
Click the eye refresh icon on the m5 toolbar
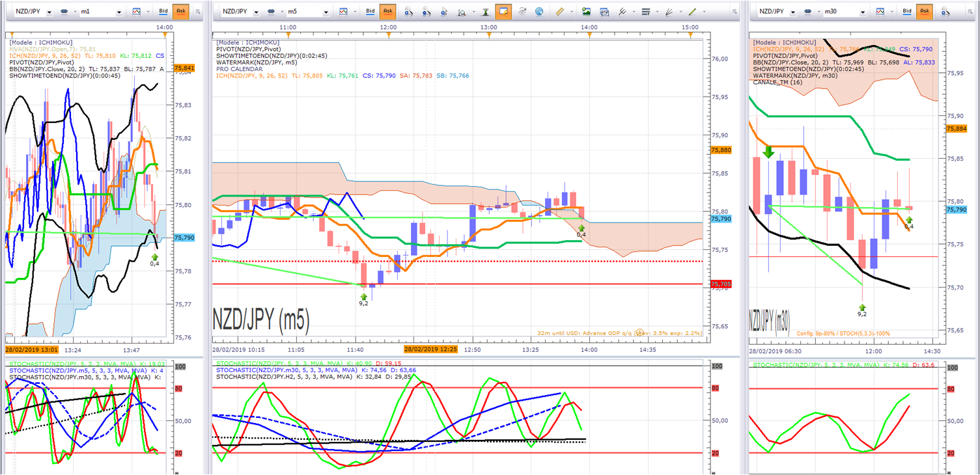point(522,12)
